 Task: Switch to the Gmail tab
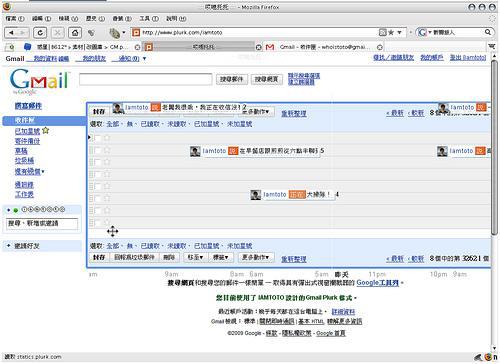point(323,47)
